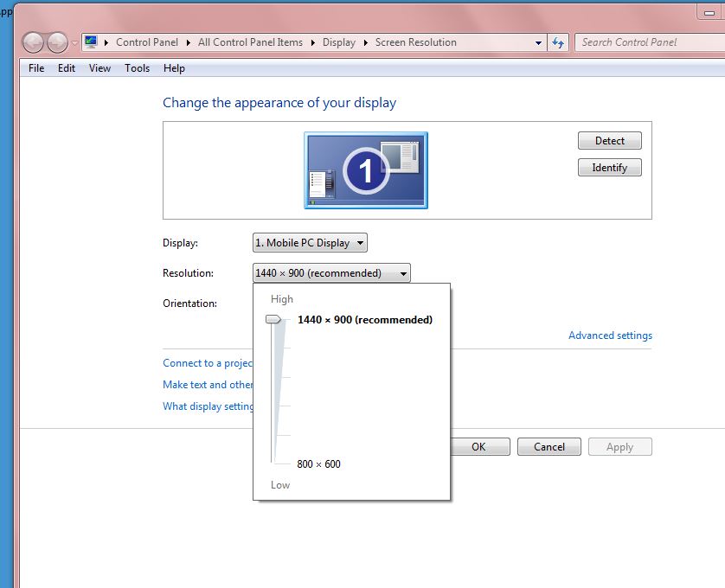Click the refresh button beside the address bar
This screenshot has height=588, width=725.
(559, 42)
